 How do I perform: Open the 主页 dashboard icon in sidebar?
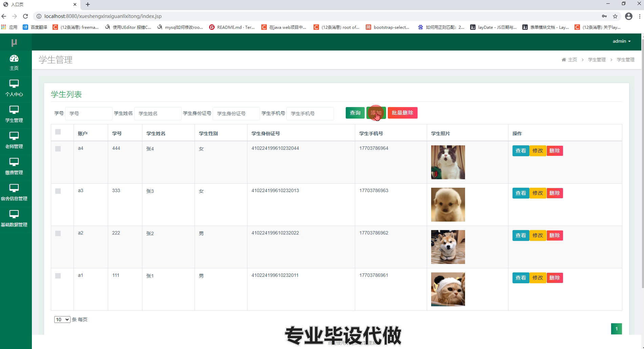pos(14,58)
